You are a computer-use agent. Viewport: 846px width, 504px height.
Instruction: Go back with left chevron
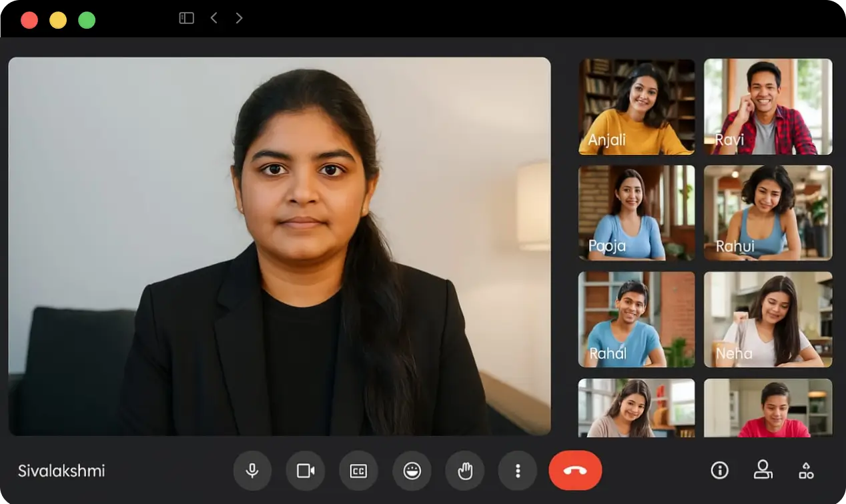point(214,19)
